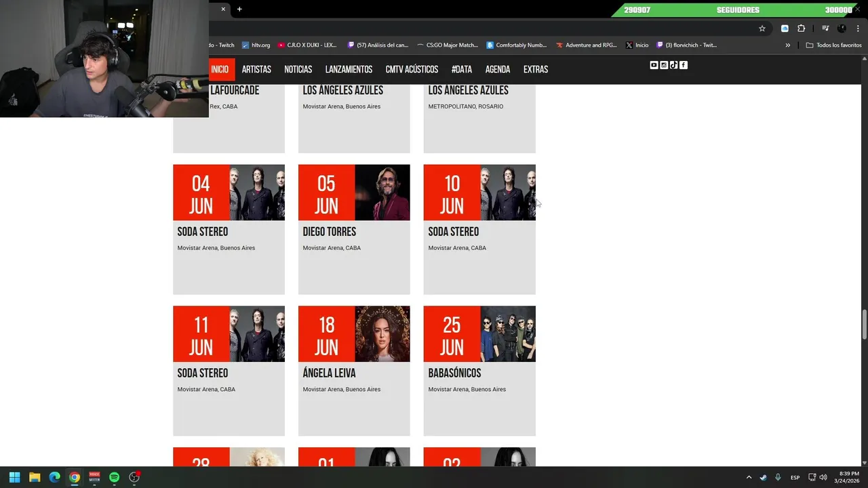The width and height of the screenshot is (868, 488).
Task: Go to the INICIO menu item
Action: tap(220, 69)
